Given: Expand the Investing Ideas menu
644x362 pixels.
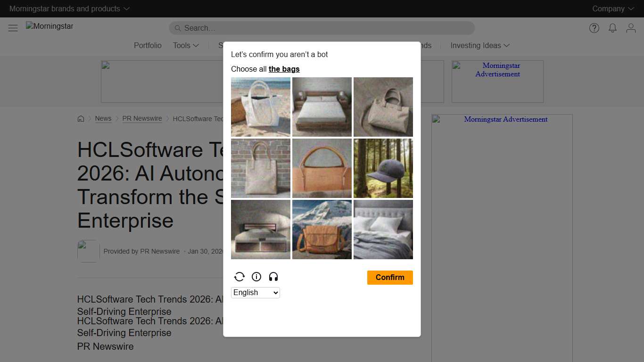Looking at the screenshot, I should tap(479, 45).
